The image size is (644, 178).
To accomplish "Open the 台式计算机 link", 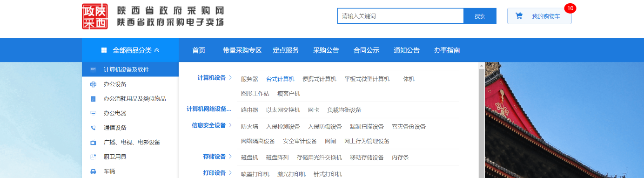I will pos(280,79).
